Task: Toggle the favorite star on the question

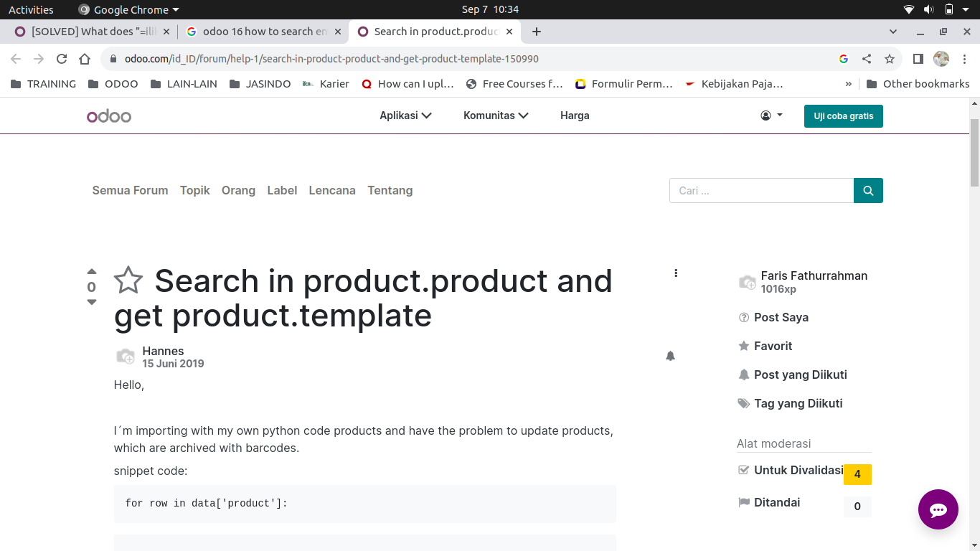Action: click(x=128, y=281)
